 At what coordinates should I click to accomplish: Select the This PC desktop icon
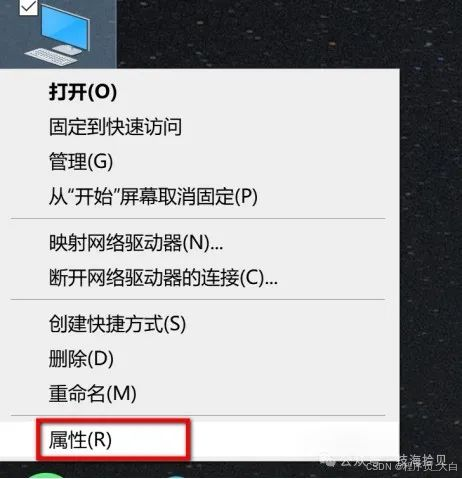click(58, 34)
